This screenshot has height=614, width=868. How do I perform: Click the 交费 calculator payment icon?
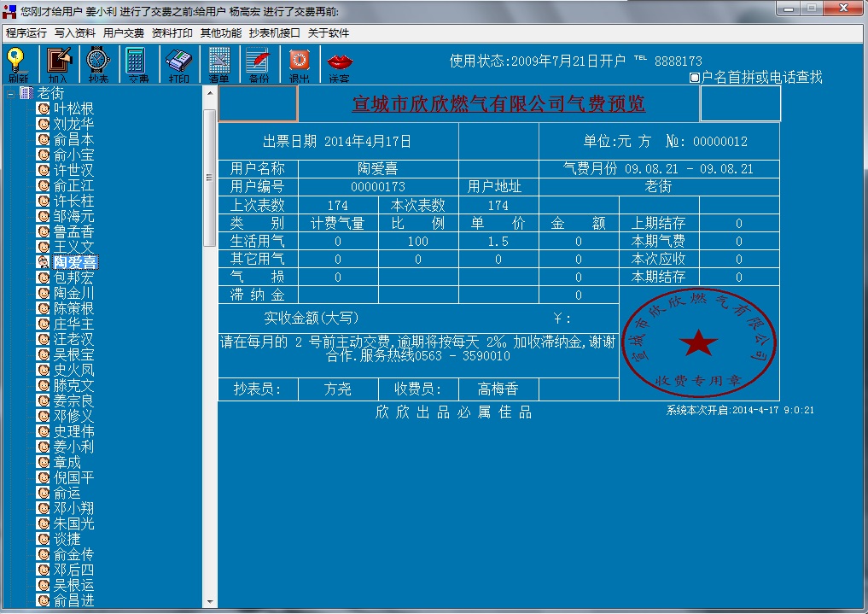point(137,63)
